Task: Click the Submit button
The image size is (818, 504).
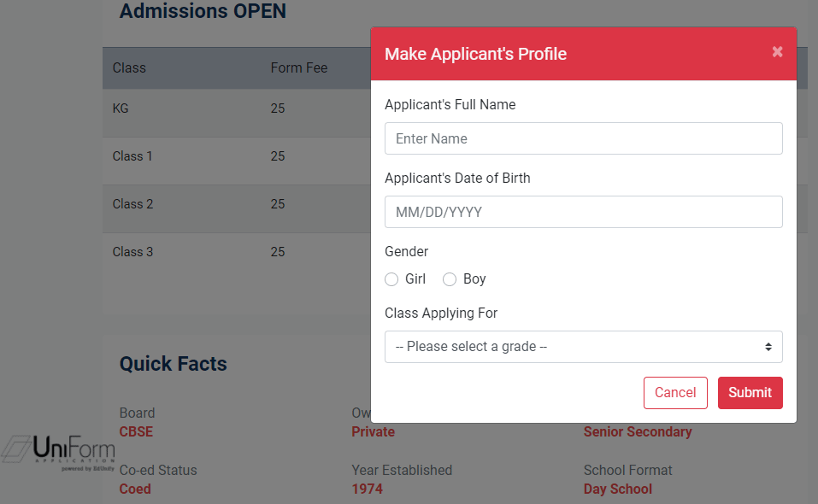Action: click(x=750, y=392)
